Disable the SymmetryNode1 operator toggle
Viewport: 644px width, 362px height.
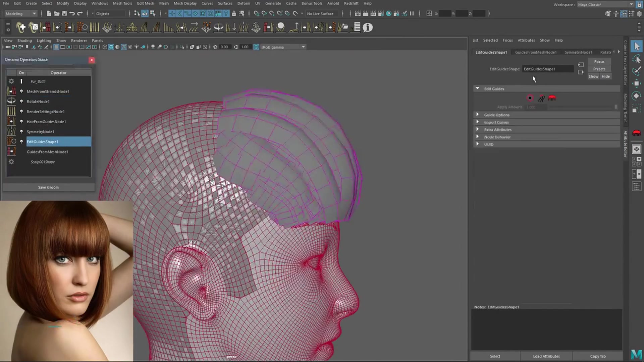[21, 131]
